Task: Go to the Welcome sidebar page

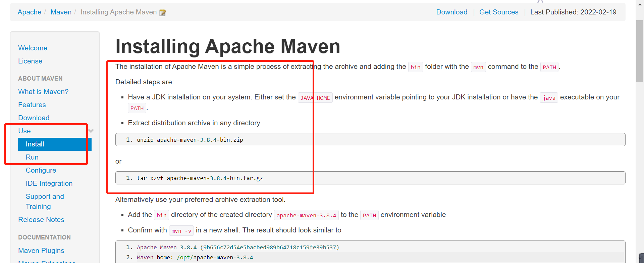Action: point(33,48)
